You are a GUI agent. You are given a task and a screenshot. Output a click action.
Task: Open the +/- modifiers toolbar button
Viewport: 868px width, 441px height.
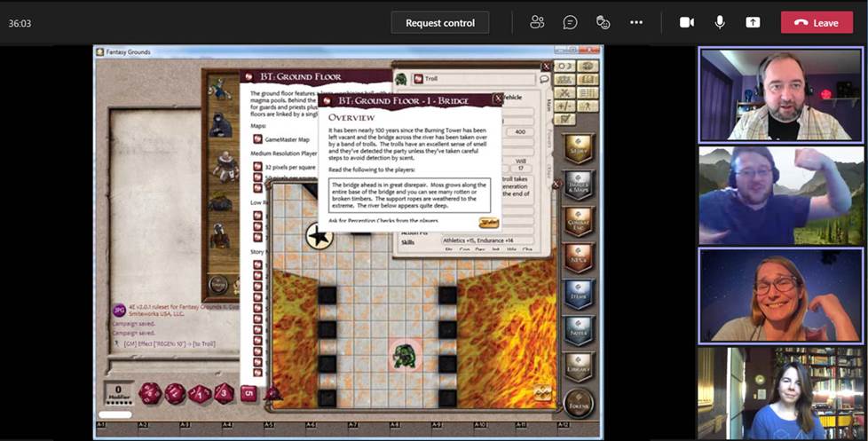[x=564, y=106]
